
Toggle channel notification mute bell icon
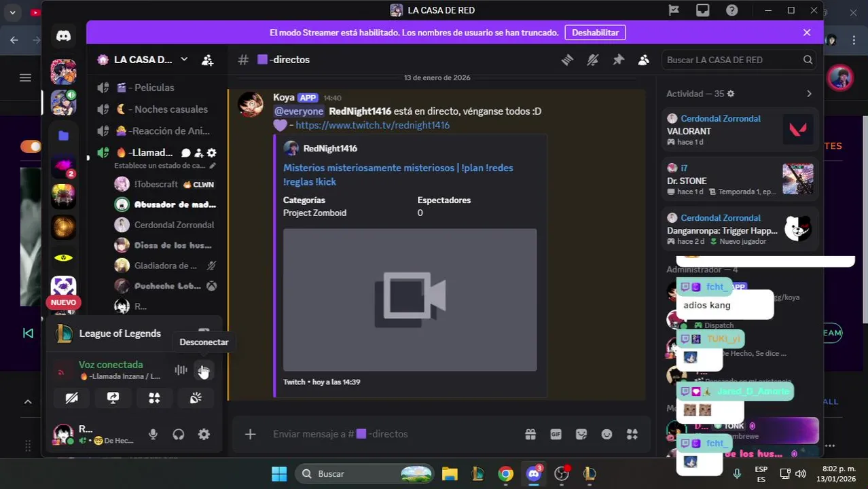[x=593, y=60]
